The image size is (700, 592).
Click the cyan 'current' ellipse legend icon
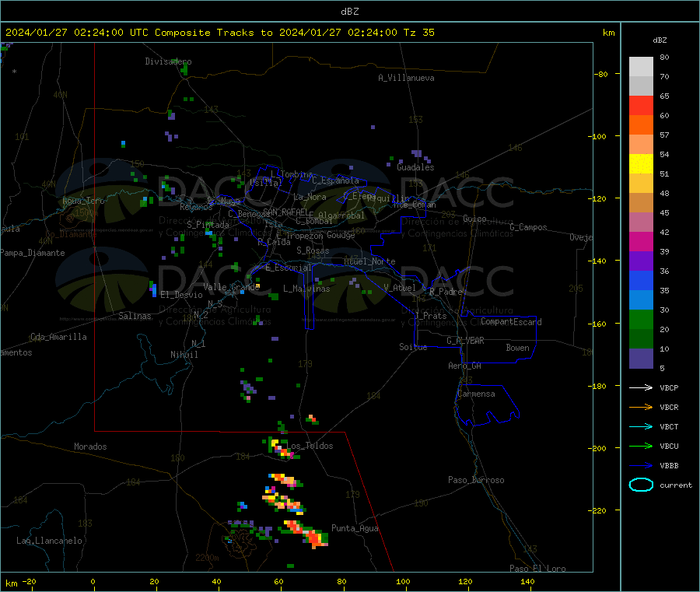(641, 485)
